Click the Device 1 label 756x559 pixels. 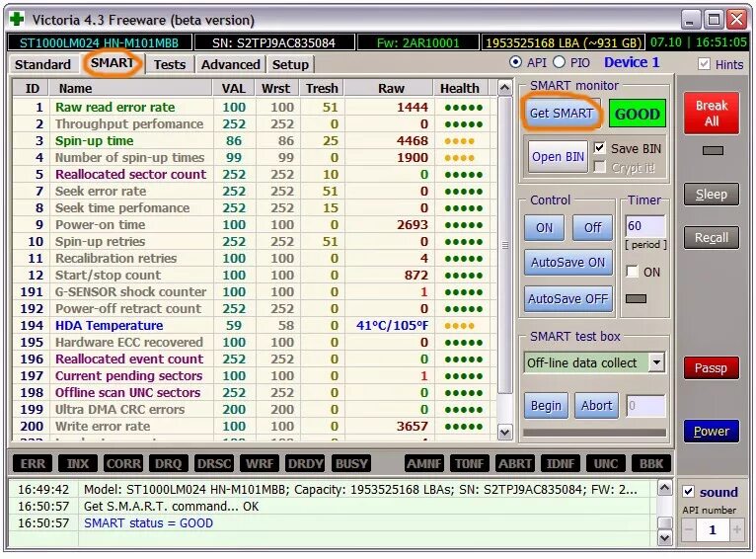[x=632, y=62]
